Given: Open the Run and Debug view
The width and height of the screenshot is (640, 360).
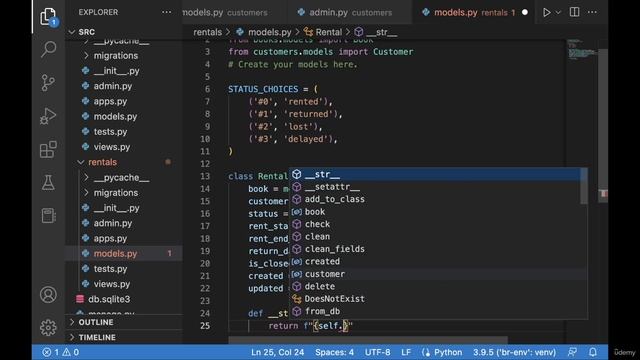Looking at the screenshot, I should pyautogui.click(x=48, y=116).
